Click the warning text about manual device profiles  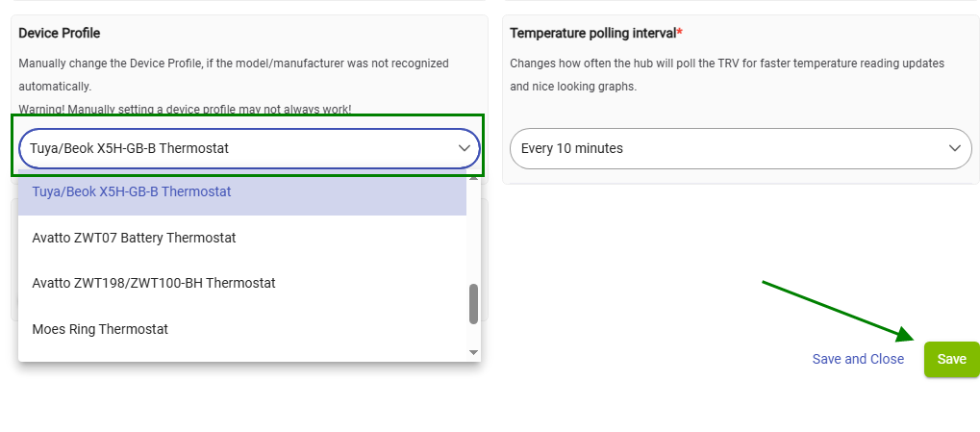click(x=185, y=110)
